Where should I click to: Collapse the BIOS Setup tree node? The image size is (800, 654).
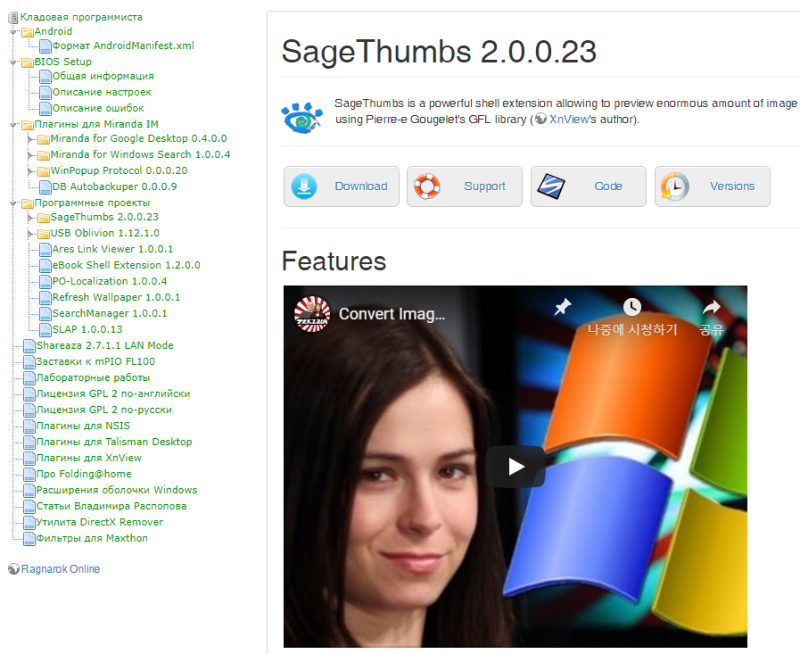(x=13, y=62)
